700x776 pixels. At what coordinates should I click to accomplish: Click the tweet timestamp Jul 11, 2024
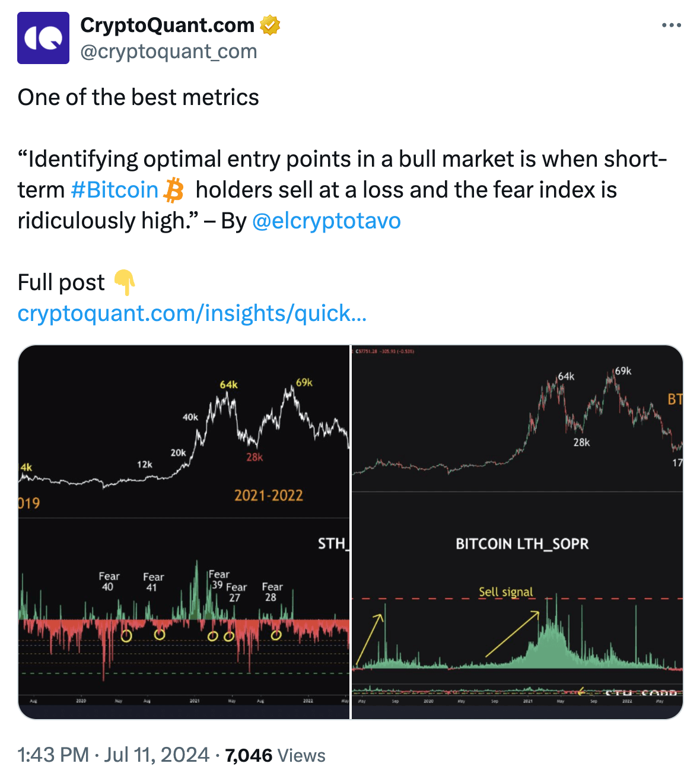tap(155, 755)
